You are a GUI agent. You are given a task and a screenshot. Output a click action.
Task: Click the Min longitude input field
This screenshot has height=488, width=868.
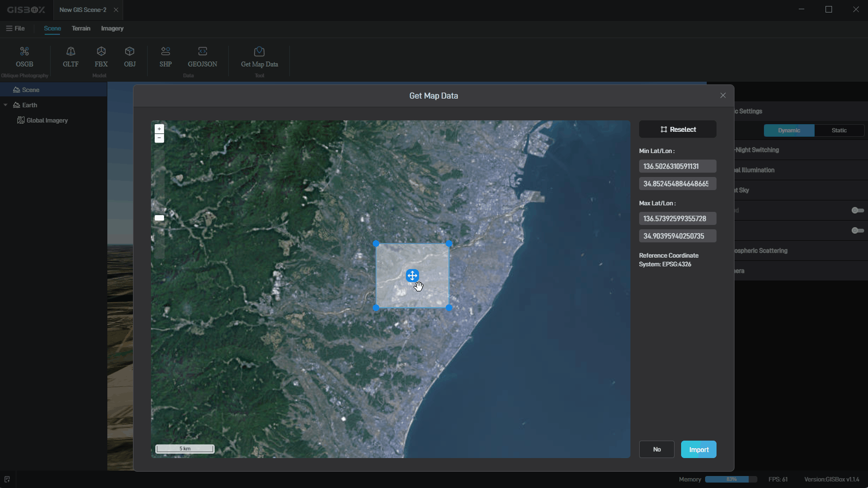pyautogui.click(x=677, y=166)
